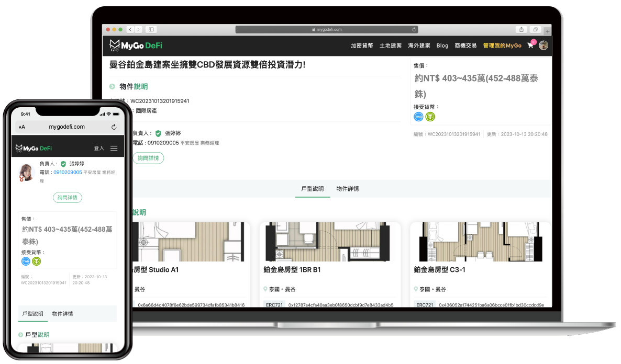Open 加密貨幣 menu in navbar
621x364 pixels.
click(362, 45)
